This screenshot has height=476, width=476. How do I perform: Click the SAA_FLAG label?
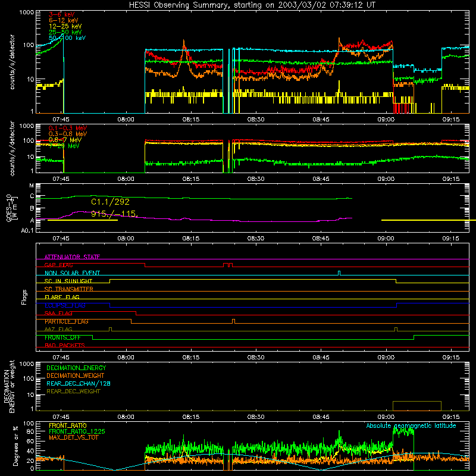click(58, 313)
